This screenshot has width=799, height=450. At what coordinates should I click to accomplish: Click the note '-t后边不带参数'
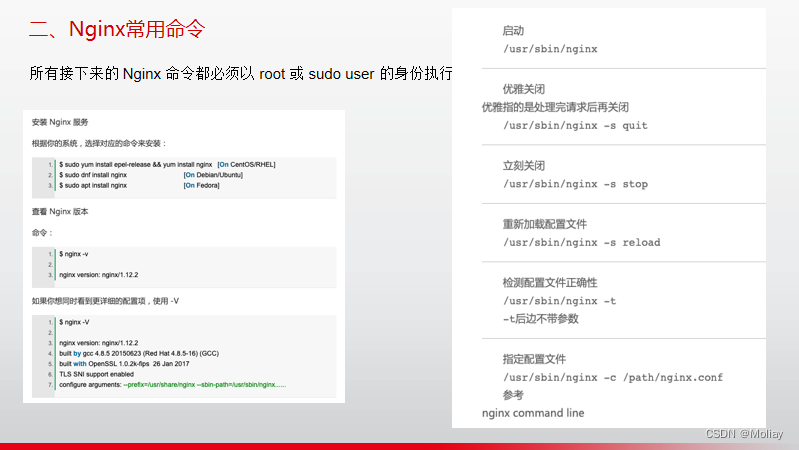(x=541, y=319)
